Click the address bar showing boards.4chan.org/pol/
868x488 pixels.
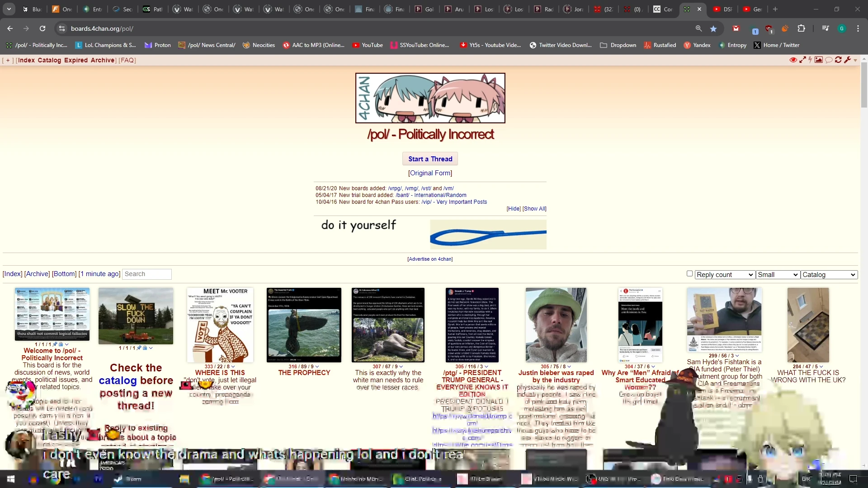pos(380,28)
